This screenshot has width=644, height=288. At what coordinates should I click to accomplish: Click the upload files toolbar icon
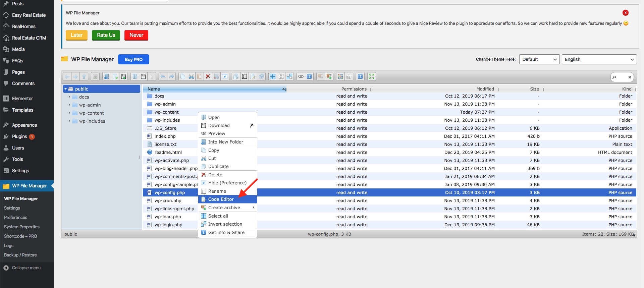[x=123, y=76]
